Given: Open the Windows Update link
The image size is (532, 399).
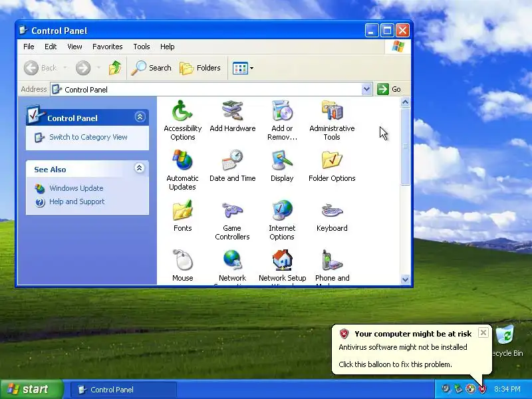Looking at the screenshot, I should click(x=76, y=188).
